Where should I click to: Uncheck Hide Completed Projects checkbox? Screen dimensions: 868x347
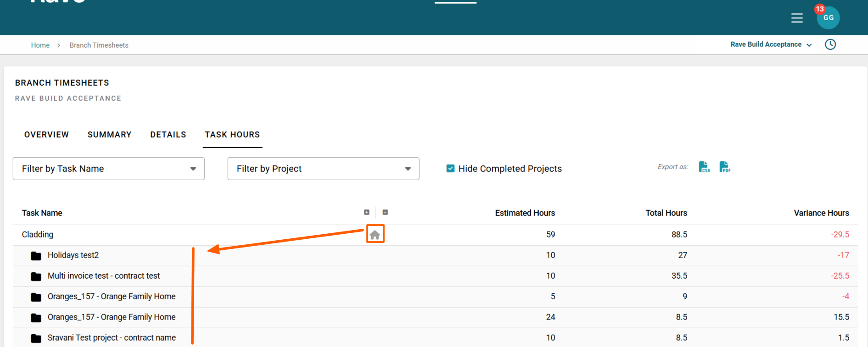pyautogui.click(x=450, y=169)
